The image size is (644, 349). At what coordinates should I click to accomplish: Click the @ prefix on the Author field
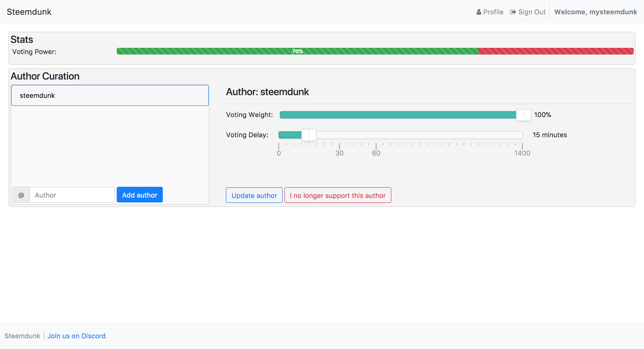coord(21,195)
